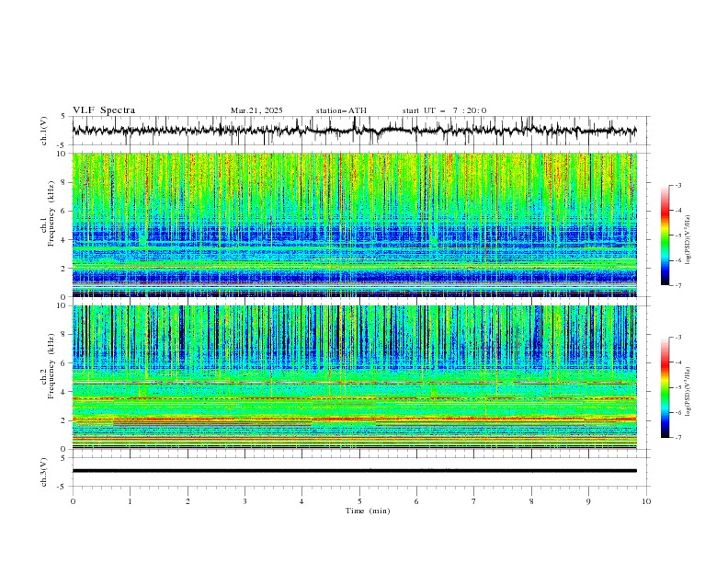Click the "2" kHz tick of ch.1 spectrogram
Screen dimensions: 728x563
coord(64,269)
